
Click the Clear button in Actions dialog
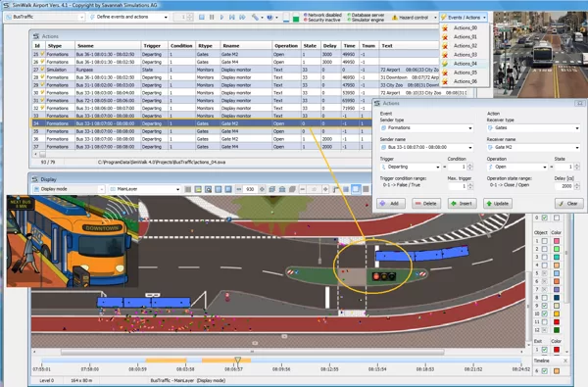pos(568,203)
